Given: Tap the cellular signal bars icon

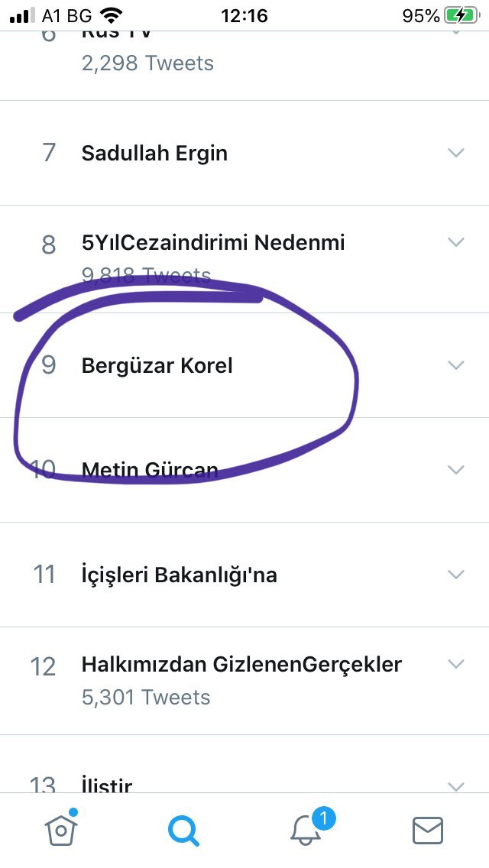Looking at the screenshot, I should pos(23,15).
